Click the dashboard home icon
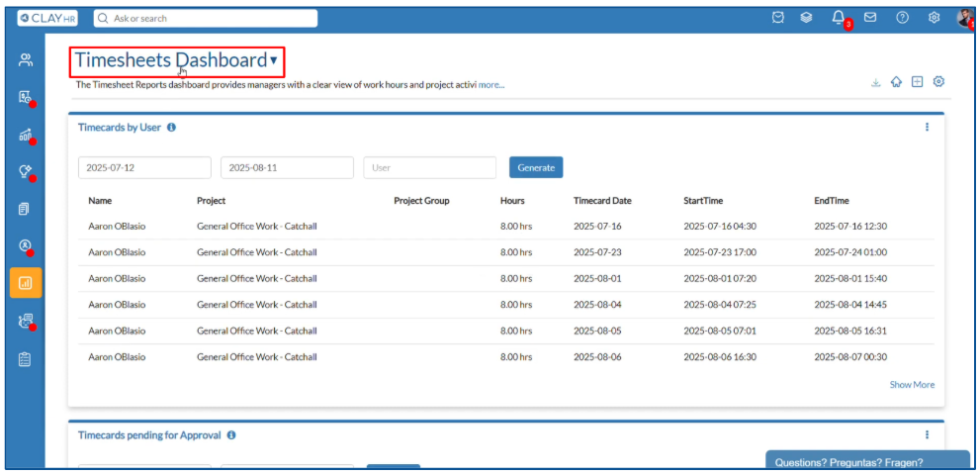Image resolution: width=980 pixels, height=475 pixels. point(896,82)
